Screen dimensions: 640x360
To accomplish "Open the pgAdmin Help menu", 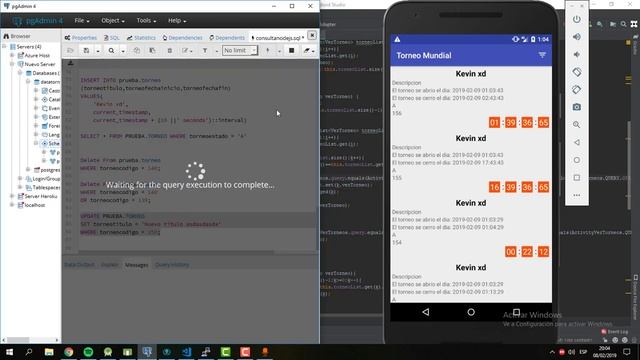I will (177, 20).
